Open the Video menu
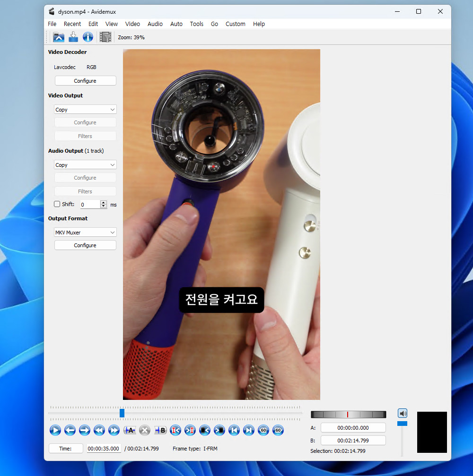Viewport: 473px width, 476px height. (132, 24)
